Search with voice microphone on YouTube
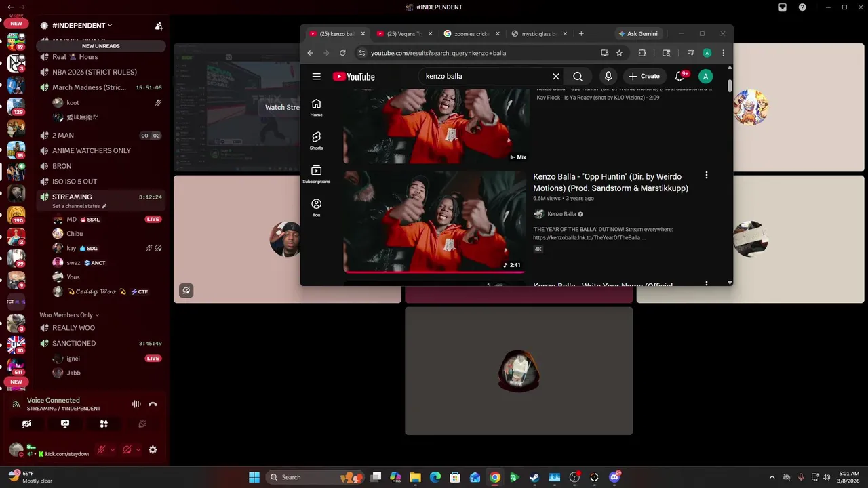The width and height of the screenshot is (868, 488). (608, 77)
